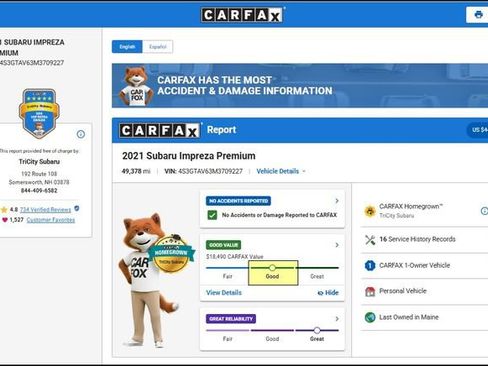This screenshot has width=488, height=366.
Task: Click the Personal Vehicle house icon
Action: [x=370, y=291]
